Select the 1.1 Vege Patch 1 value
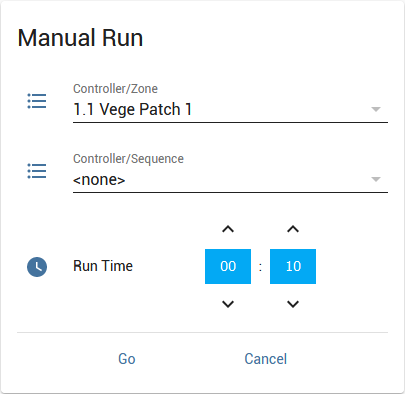 [x=132, y=109]
